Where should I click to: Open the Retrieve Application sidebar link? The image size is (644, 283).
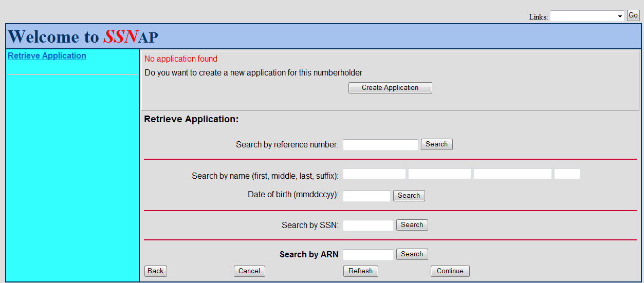point(47,55)
